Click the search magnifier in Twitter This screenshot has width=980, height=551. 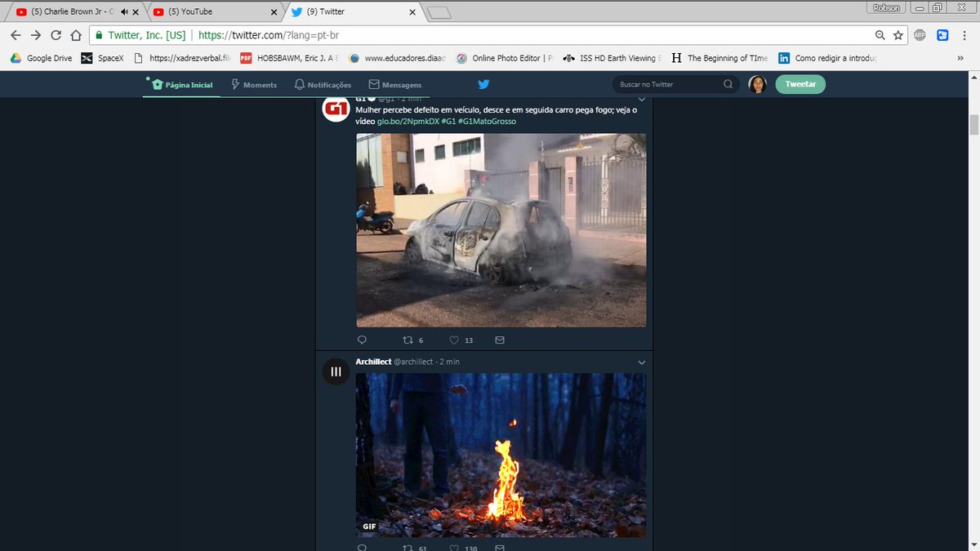(728, 84)
